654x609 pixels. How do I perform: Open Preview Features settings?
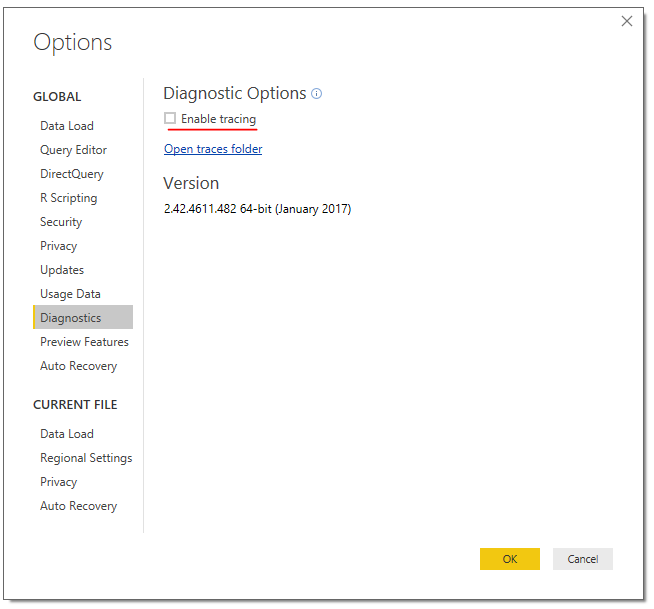(x=84, y=342)
